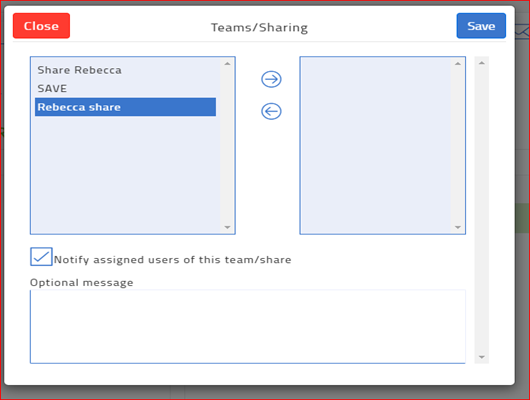Click up arrow of dialog scrollbar
The height and width of the screenshot is (400, 530).
click(482, 63)
